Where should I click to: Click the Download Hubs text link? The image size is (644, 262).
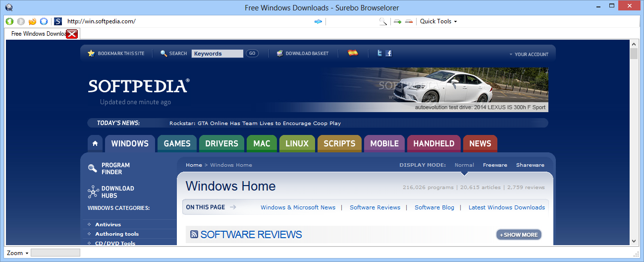[x=117, y=192]
